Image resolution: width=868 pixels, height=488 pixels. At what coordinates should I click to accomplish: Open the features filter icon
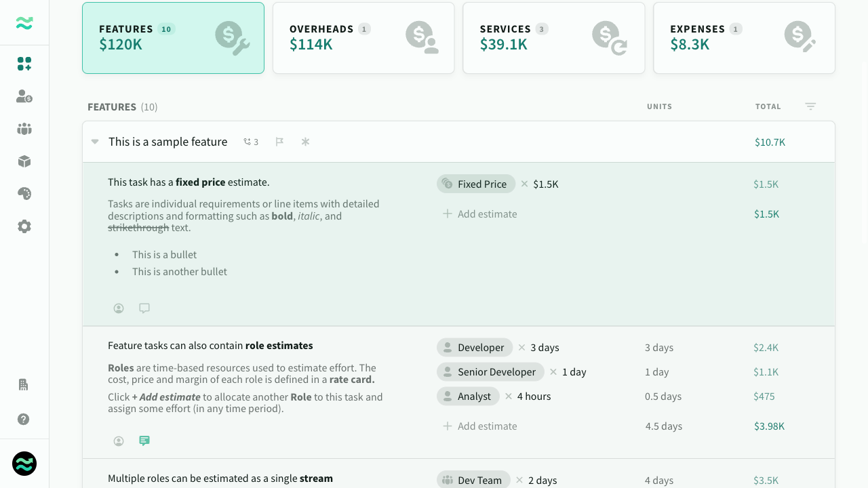810,106
